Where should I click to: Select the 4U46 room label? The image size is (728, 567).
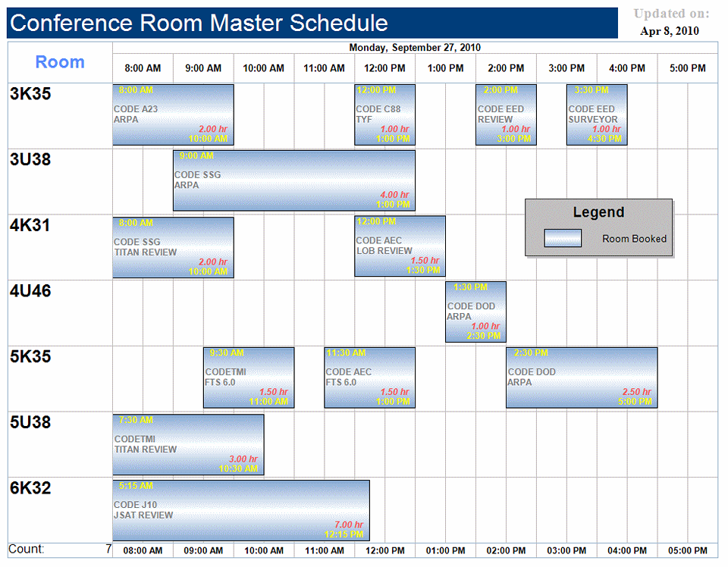31,290
